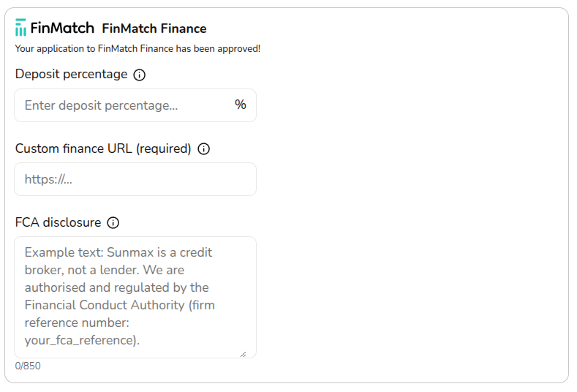Focus the FCA disclosure text area
Screen dimensions: 577x392
point(135,296)
